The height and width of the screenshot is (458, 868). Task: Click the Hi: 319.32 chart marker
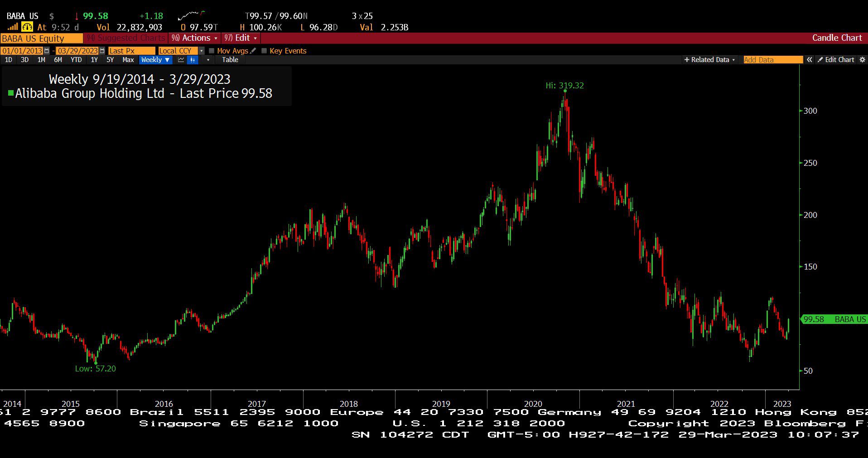564,86
